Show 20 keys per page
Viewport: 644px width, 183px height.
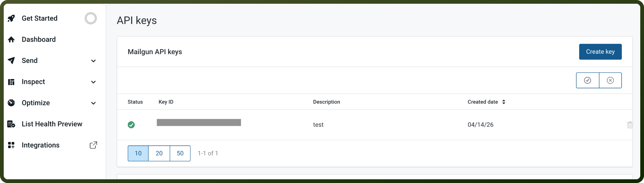[159, 153]
